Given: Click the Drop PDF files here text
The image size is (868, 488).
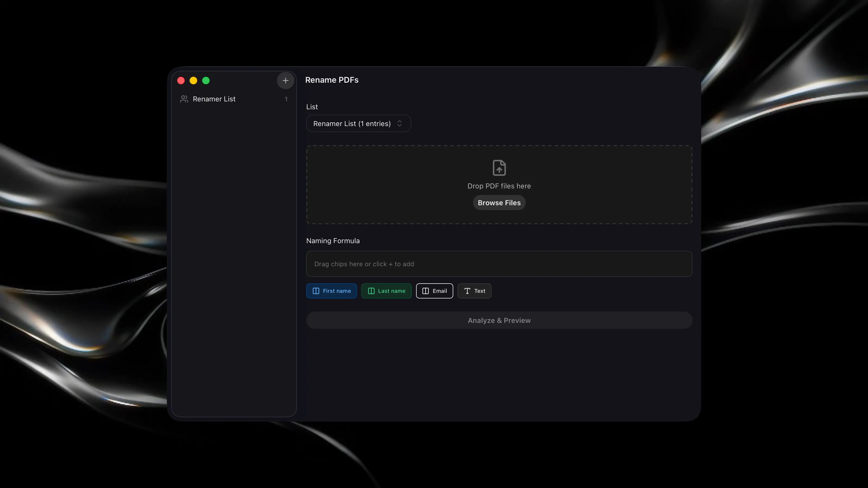Looking at the screenshot, I should coord(499,186).
